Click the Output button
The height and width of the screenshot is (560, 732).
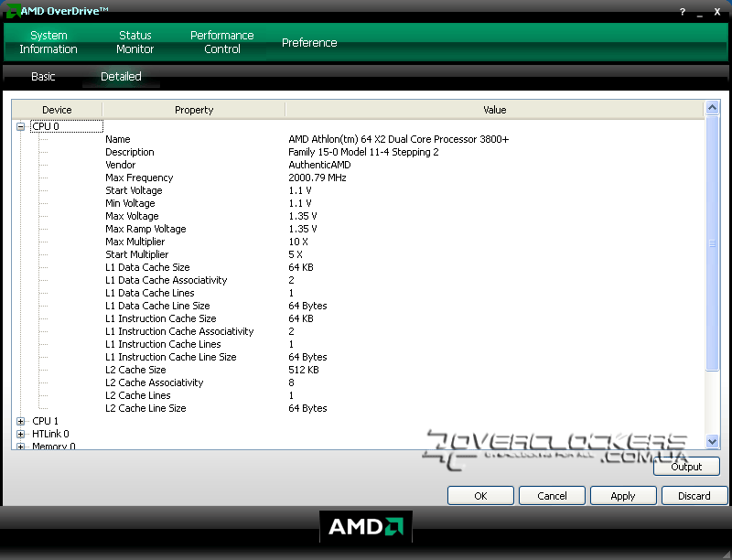point(686,467)
